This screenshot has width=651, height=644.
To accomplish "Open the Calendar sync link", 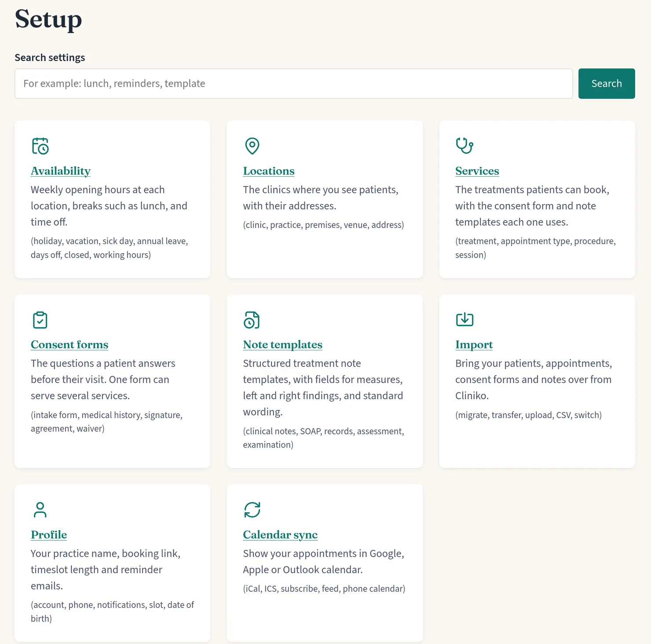I will tap(280, 535).
